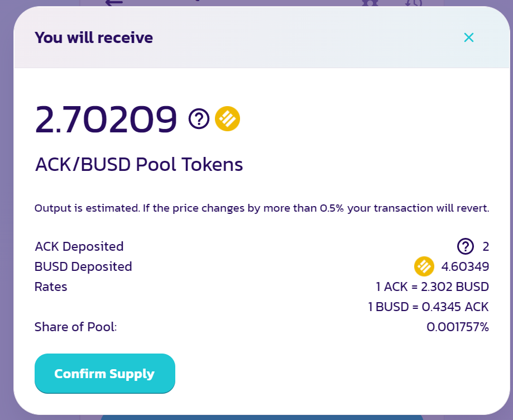Click the 0.001757% pool share value
The height and width of the screenshot is (420, 513).
point(458,327)
